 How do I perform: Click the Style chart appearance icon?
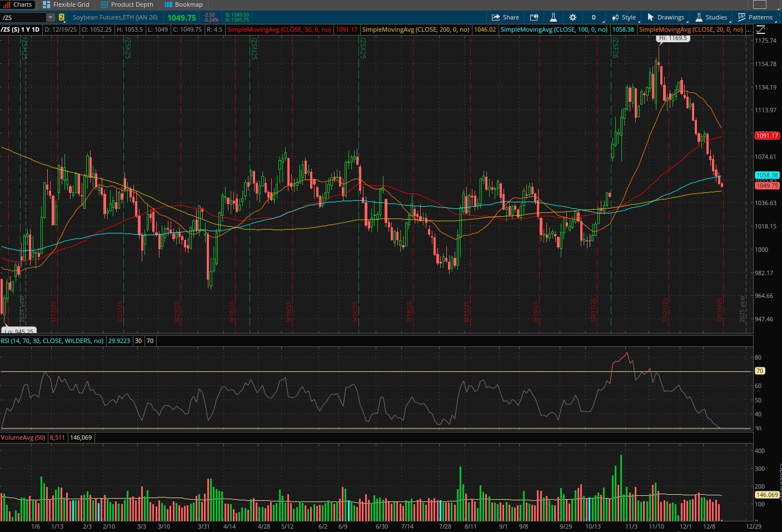click(x=624, y=17)
